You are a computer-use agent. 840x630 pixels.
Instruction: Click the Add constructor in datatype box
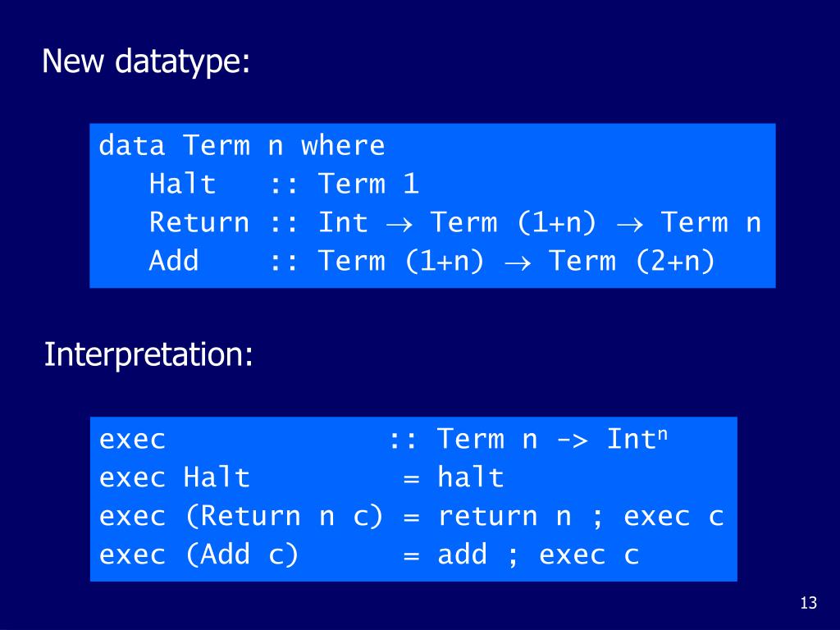174,261
